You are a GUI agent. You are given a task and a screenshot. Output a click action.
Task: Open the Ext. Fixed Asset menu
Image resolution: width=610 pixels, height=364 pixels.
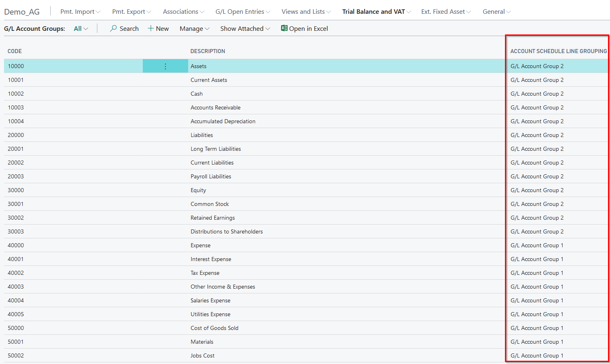click(x=446, y=12)
